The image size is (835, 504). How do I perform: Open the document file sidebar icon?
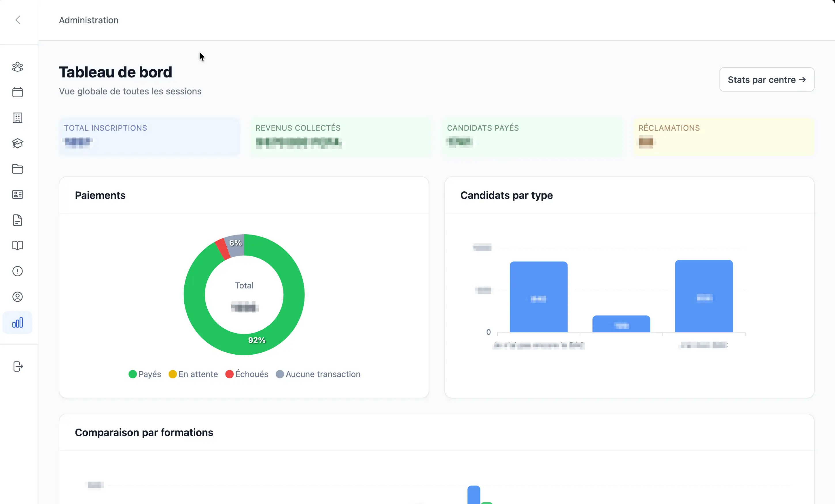[x=18, y=220]
